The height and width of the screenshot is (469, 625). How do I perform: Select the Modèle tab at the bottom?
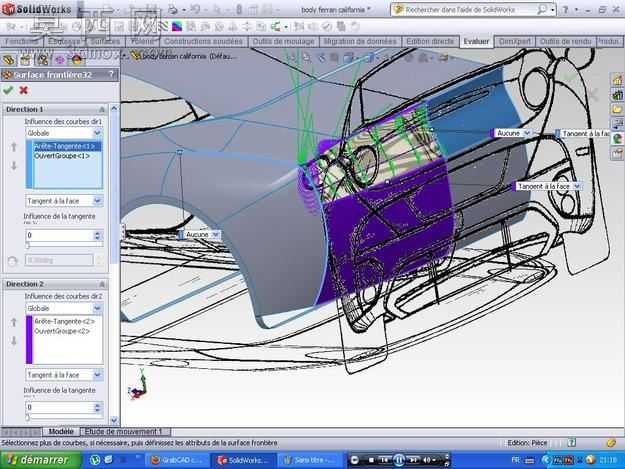pos(61,432)
